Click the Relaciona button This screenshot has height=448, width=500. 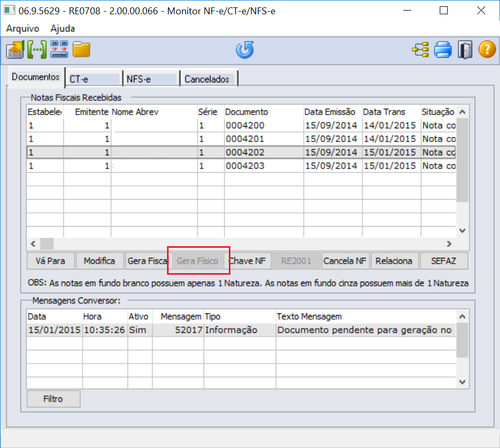[394, 261]
